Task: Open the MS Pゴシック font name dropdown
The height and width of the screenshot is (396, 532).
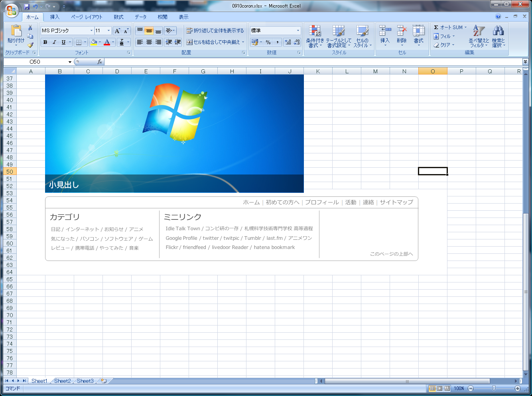Action: point(91,31)
